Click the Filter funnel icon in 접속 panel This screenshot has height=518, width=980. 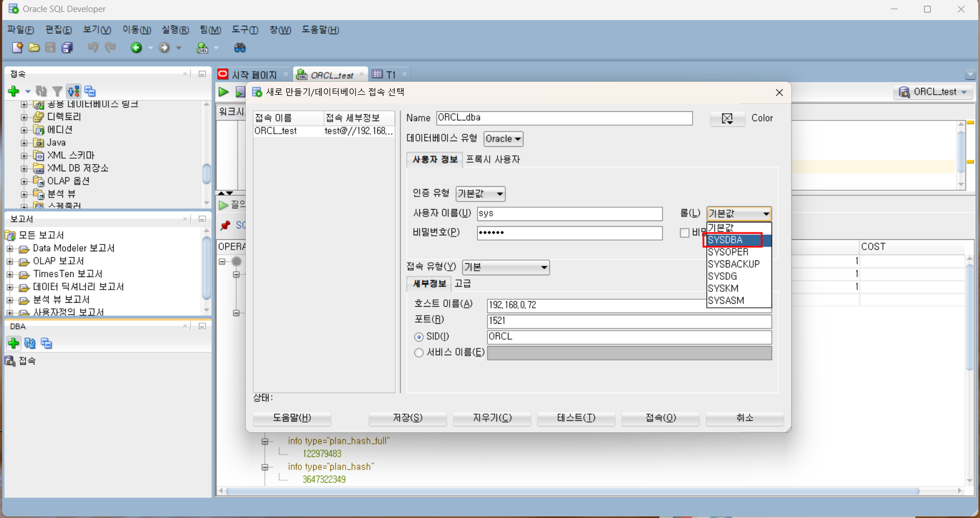(x=57, y=91)
